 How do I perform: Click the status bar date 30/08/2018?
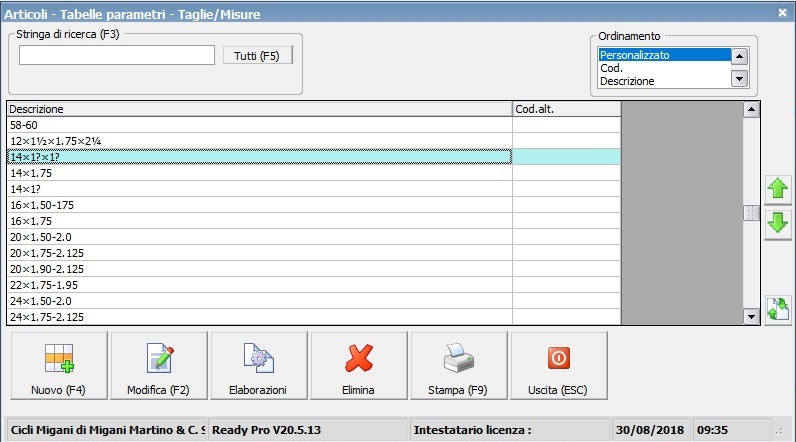click(x=650, y=430)
